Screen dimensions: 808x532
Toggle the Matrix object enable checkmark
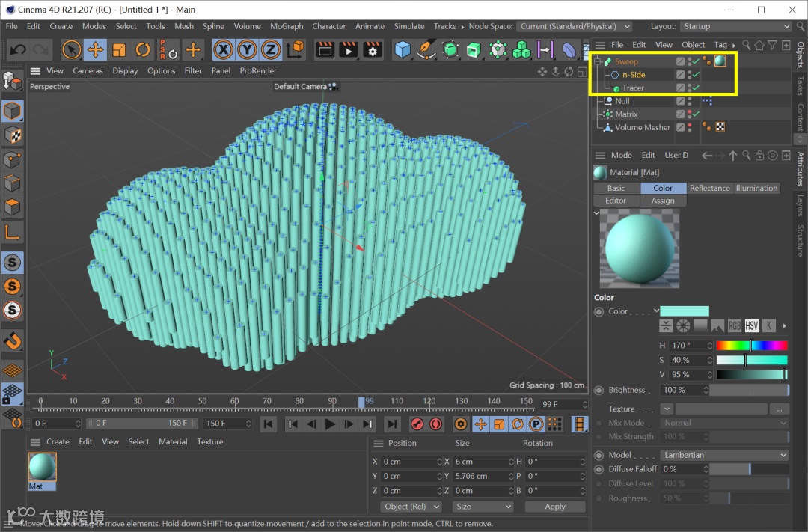696,114
